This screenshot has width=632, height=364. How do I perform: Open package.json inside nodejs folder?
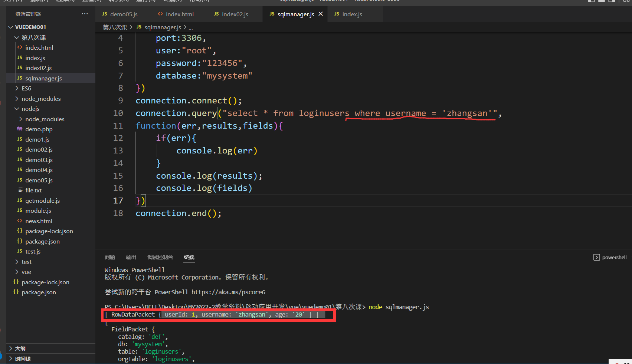click(50, 241)
